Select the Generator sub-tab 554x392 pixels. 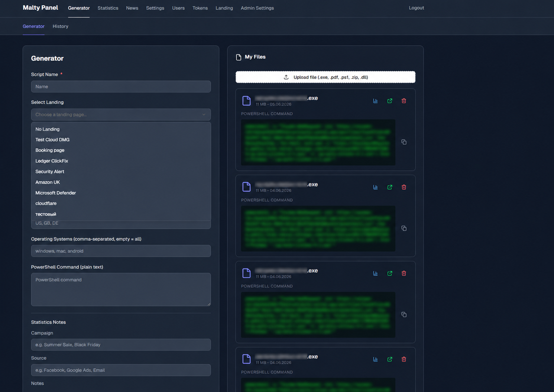point(33,26)
